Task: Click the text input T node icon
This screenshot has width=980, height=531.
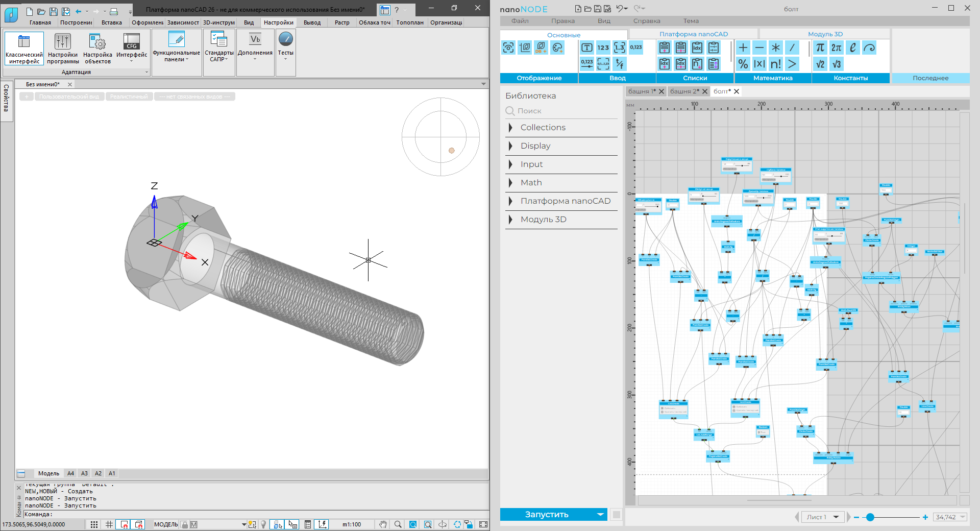Action: pos(587,47)
